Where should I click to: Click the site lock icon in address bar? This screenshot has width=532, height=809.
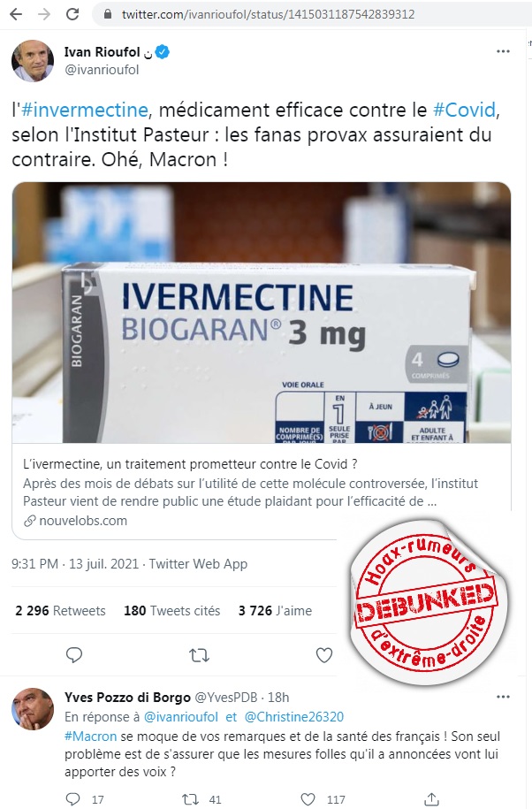[108, 14]
